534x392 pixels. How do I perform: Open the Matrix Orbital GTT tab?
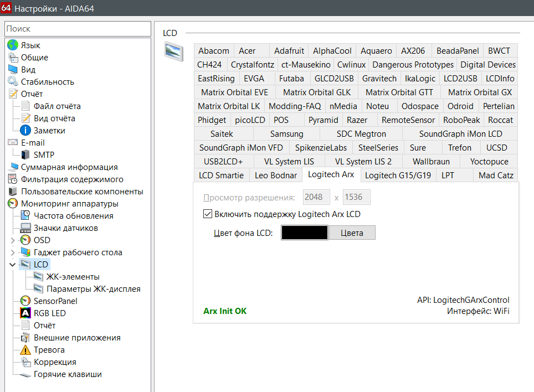point(399,92)
